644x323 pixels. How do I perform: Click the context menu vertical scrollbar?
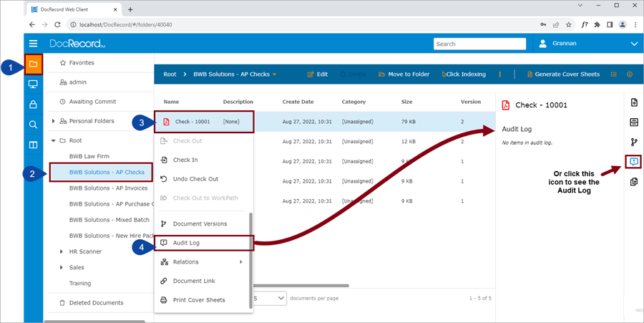tap(251, 260)
